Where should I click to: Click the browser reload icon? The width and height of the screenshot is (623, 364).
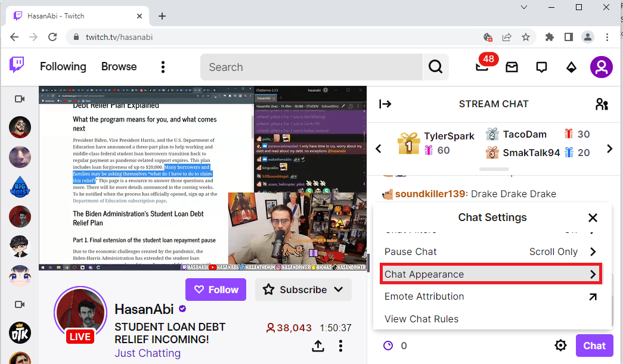coord(52,37)
